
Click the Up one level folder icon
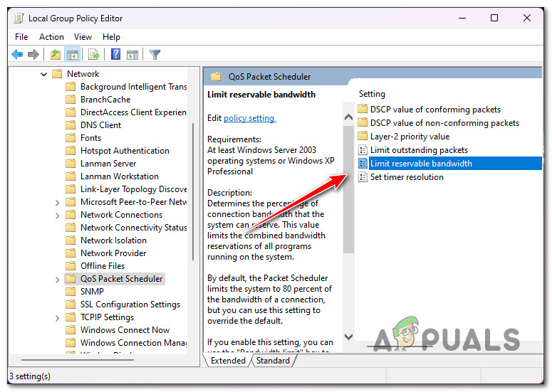click(56, 55)
